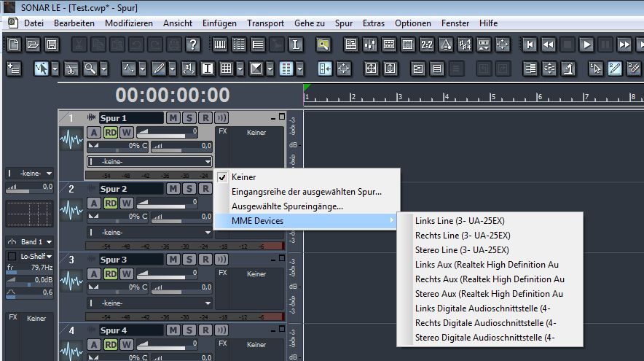This screenshot has width=644, height=361.
Task: Mute Spur 3 with M button
Action: [173, 260]
